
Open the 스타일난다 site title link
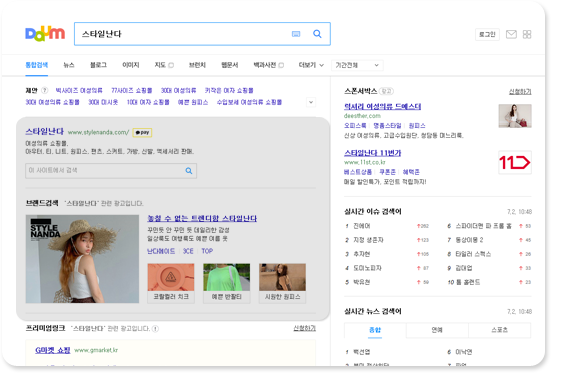[44, 132]
